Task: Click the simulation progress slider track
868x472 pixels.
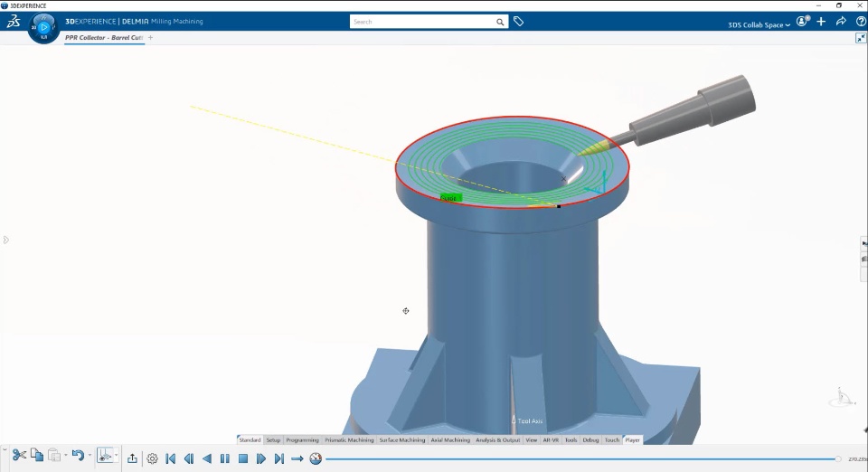Action: 580,458
